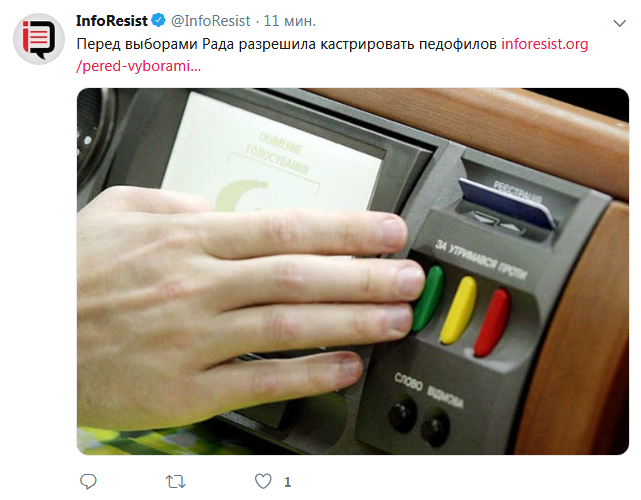This screenshot has width=641, height=500.
Task: Click the blue registration card in photo
Action: (x=507, y=203)
